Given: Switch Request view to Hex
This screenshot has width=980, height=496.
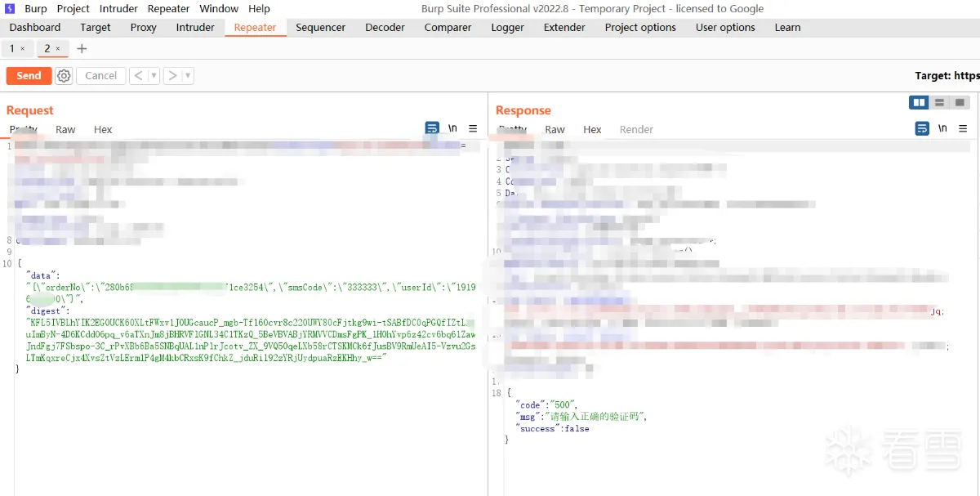Looking at the screenshot, I should 103,129.
